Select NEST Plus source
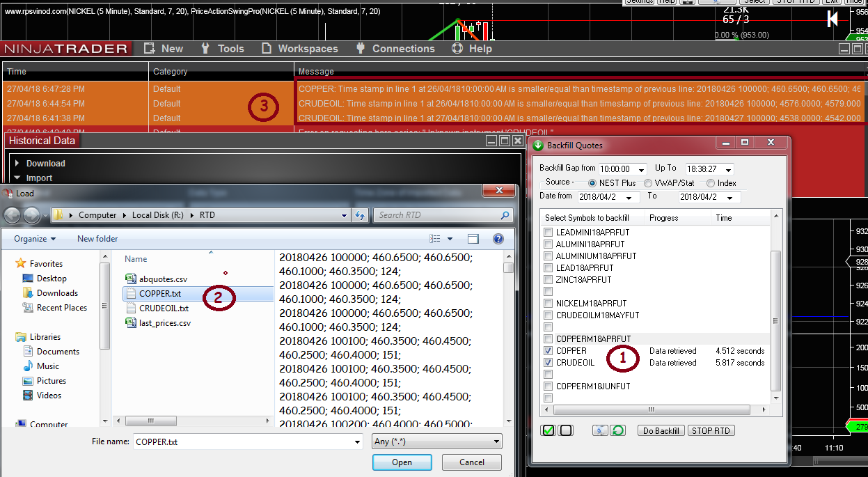Viewport: 868px width, 477px height. [x=593, y=183]
